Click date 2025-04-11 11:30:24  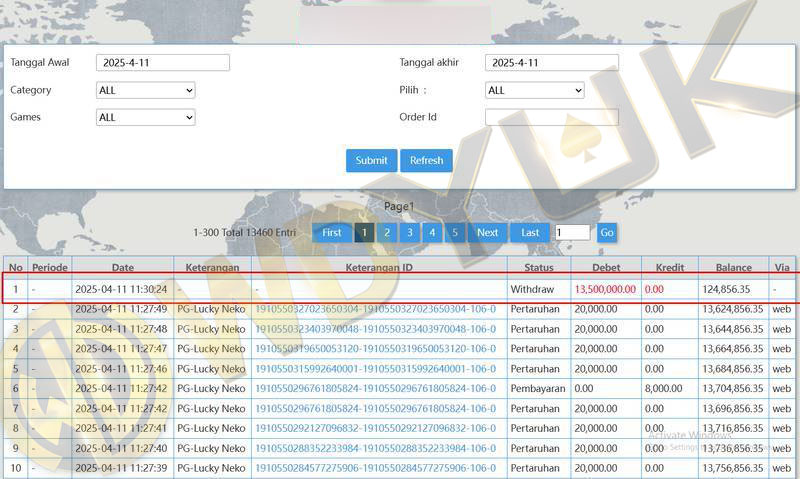point(121,289)
